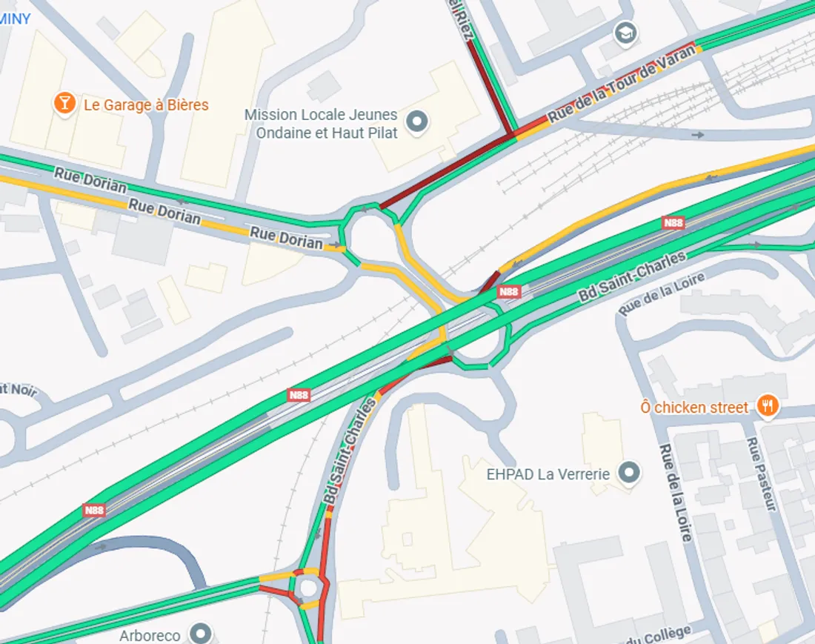The height and width of the screenshot is (644, 815).
Task: Click the Ô chicken street restaurant pin
Action: point(767,405)
